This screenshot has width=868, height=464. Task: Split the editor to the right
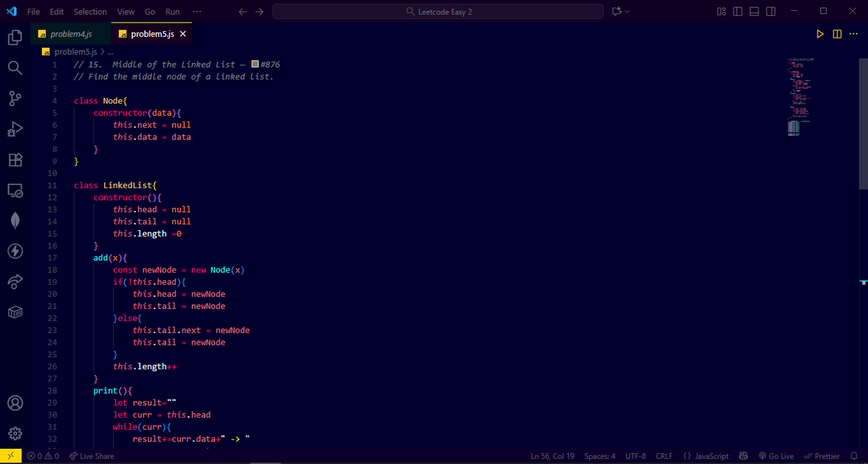837,34
